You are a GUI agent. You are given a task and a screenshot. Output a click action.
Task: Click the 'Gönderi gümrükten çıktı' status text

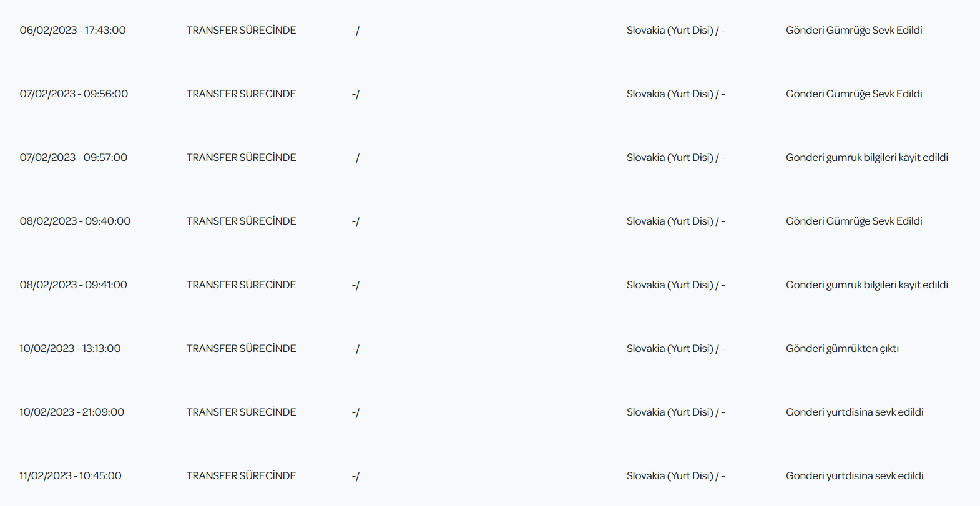[x=842, y=348]
